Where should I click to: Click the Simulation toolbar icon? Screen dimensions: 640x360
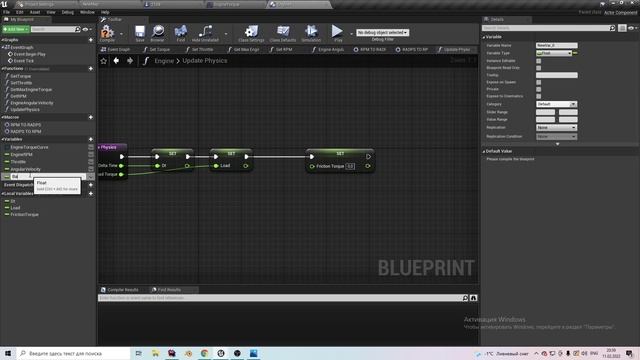pyautogui.click(x=311, y=33)
